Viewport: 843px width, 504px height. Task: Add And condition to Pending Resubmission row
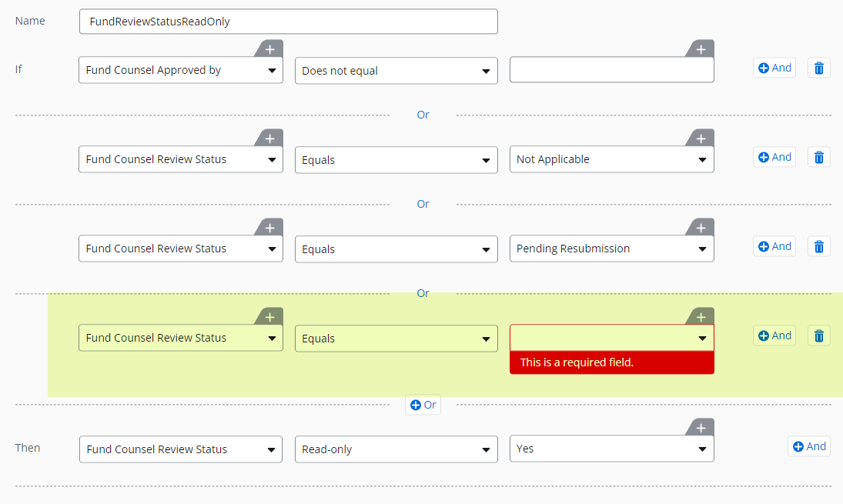pyautogui.click(x=774, y=247)
